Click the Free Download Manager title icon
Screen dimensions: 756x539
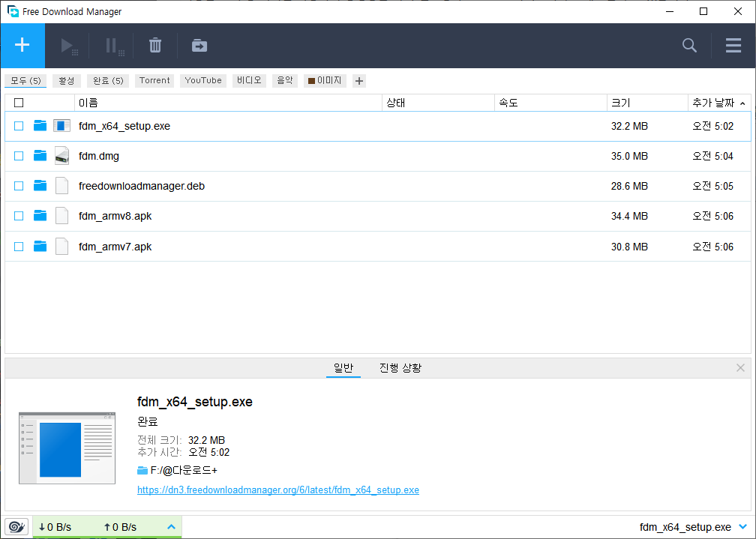[13, 11]
